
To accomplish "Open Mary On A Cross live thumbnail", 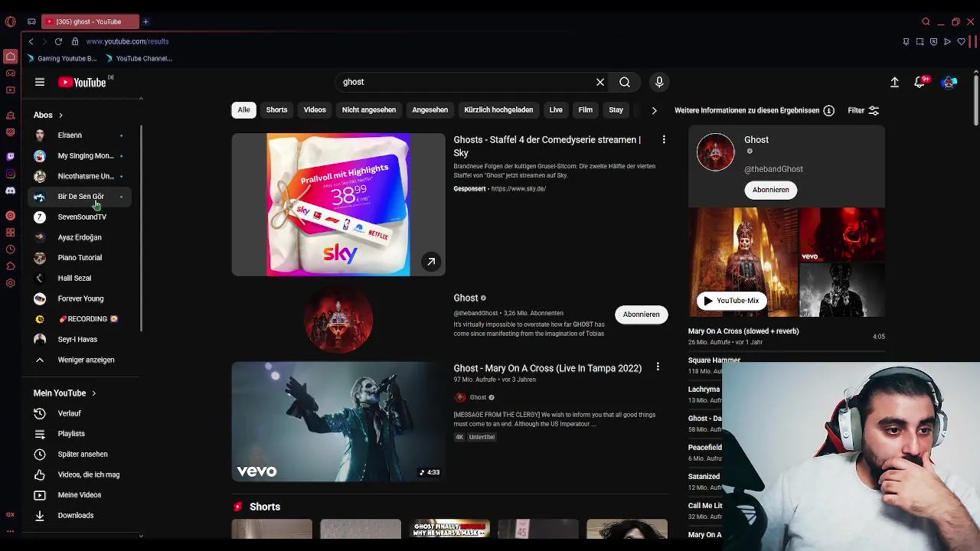I will [x=338, y=422].
